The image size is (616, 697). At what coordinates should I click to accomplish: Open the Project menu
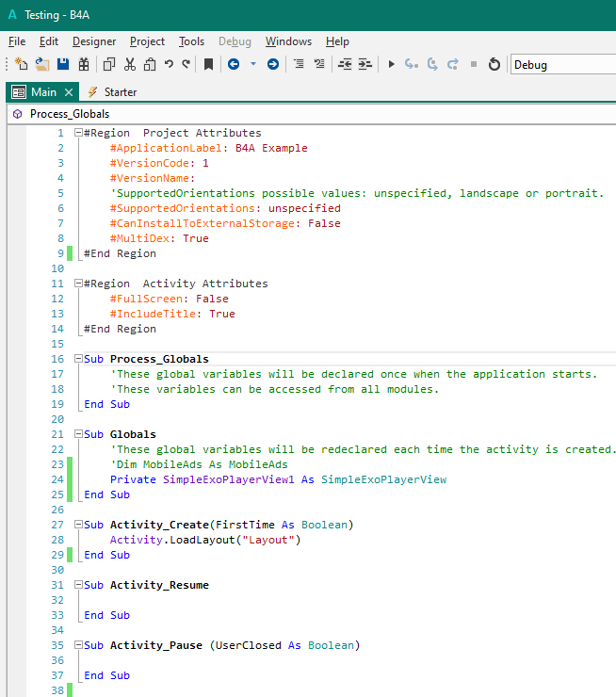147,41
